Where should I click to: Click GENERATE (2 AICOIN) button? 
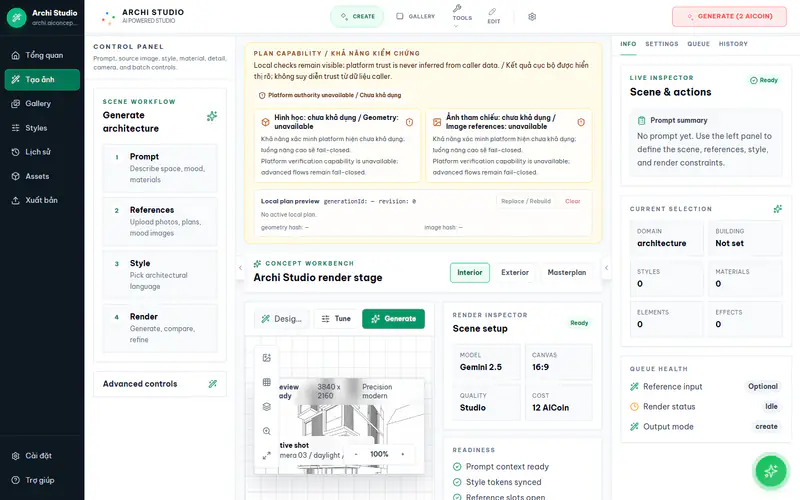click(729, 16)
